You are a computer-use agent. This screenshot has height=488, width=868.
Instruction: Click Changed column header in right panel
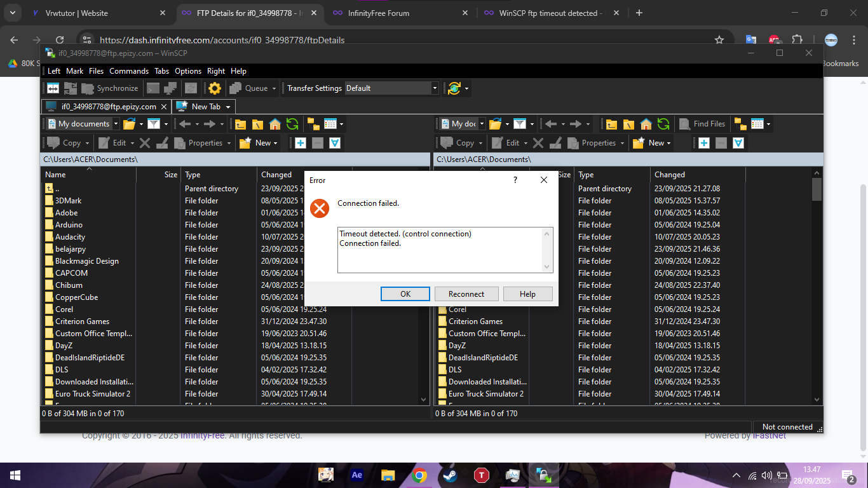697,174
